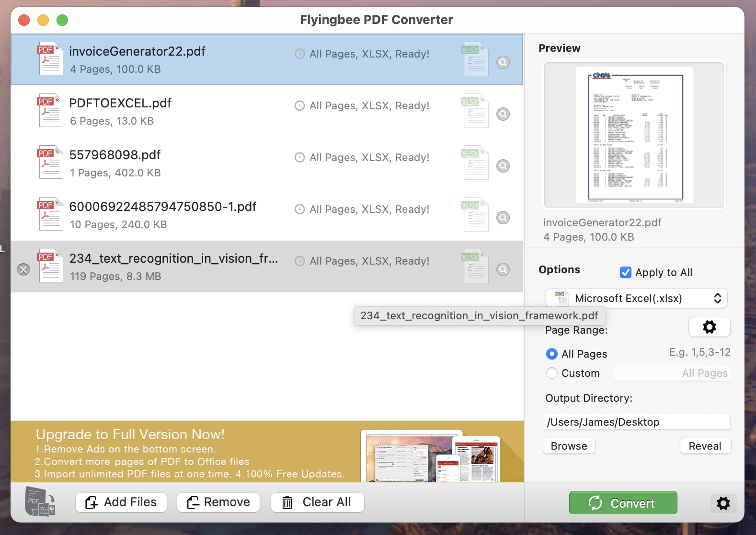
Task: Start conversion with the Convert button
Action: point(623,503)
